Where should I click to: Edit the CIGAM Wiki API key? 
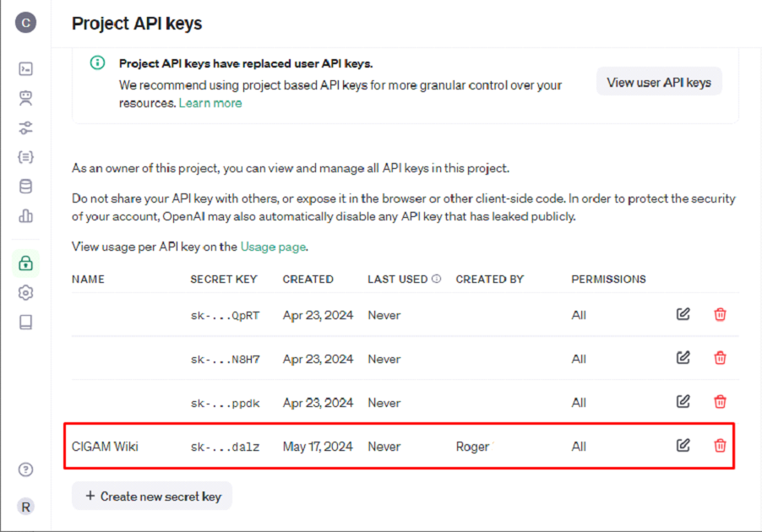click(x=683, y=445)
